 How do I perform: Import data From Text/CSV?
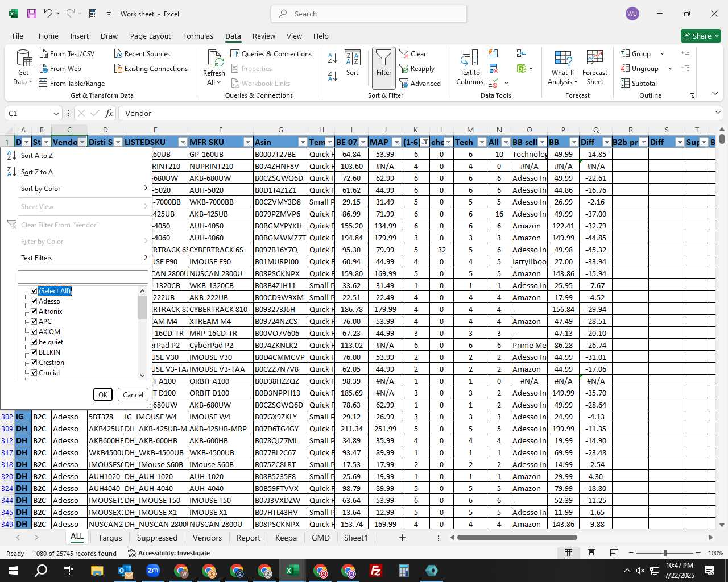67,53
